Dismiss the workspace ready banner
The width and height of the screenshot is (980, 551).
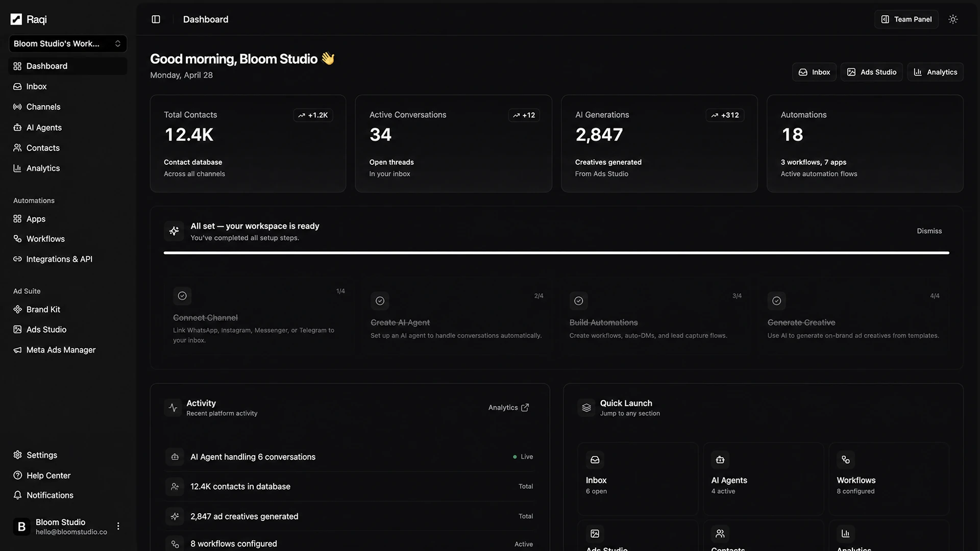coord(929,231)
